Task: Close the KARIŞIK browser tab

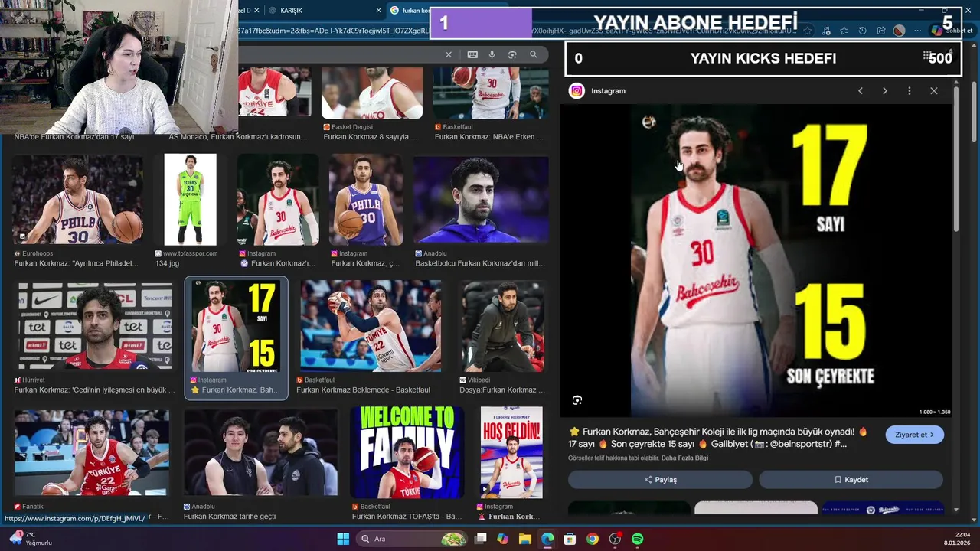Action: (379, 11)
